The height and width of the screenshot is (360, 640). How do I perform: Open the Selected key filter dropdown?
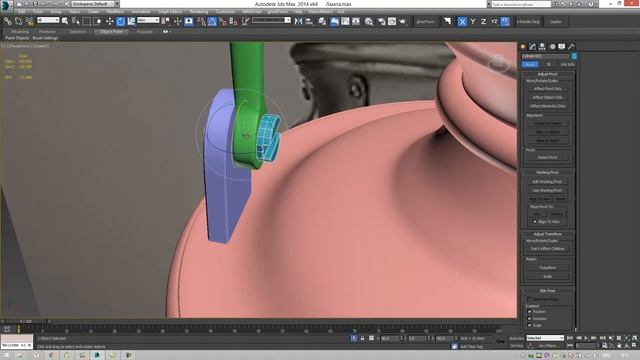pos(545,338)
